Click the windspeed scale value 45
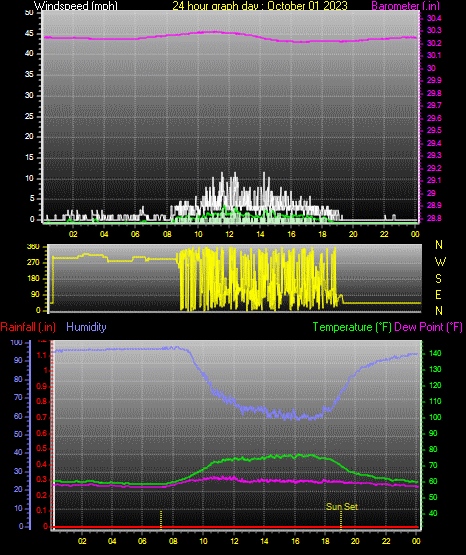This screenshot has height=555, width=466. click(x=29, y=33)
